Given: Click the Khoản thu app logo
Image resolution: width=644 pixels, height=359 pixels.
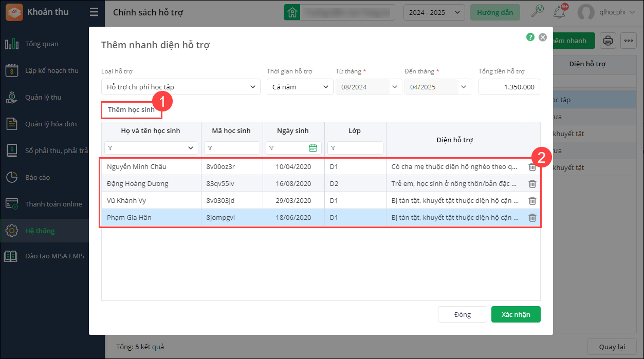Looking at the screenshot, I should coord(14,12).
